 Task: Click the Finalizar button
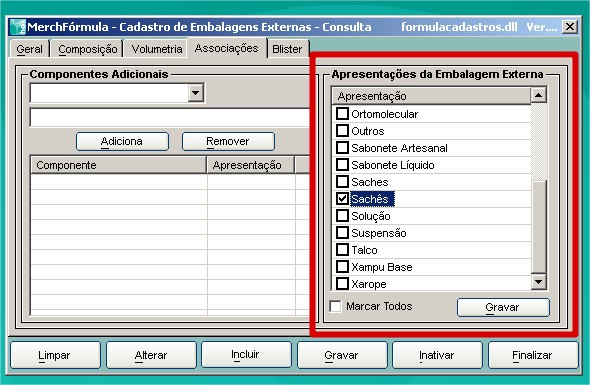pos(533,355)
